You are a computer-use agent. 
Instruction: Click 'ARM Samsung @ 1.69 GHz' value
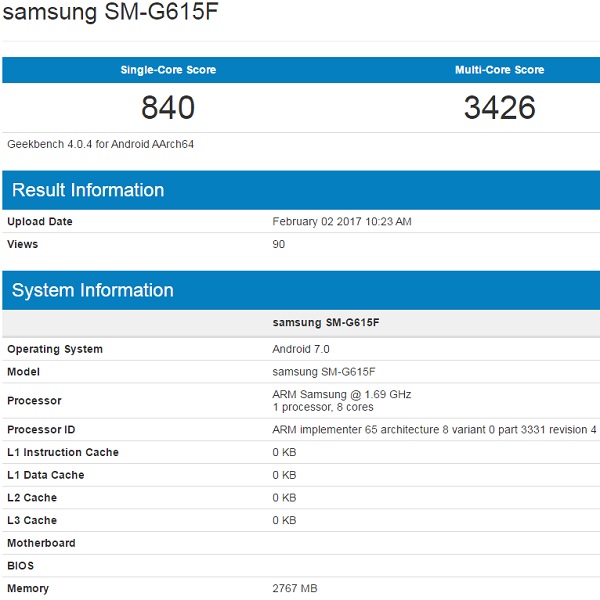(342, 395)
